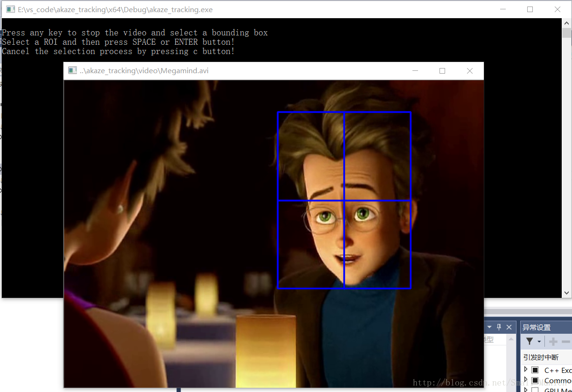
Task: Open the panel window-position dropdown arrow beside the pin
Action: click(x=489, y=327)
